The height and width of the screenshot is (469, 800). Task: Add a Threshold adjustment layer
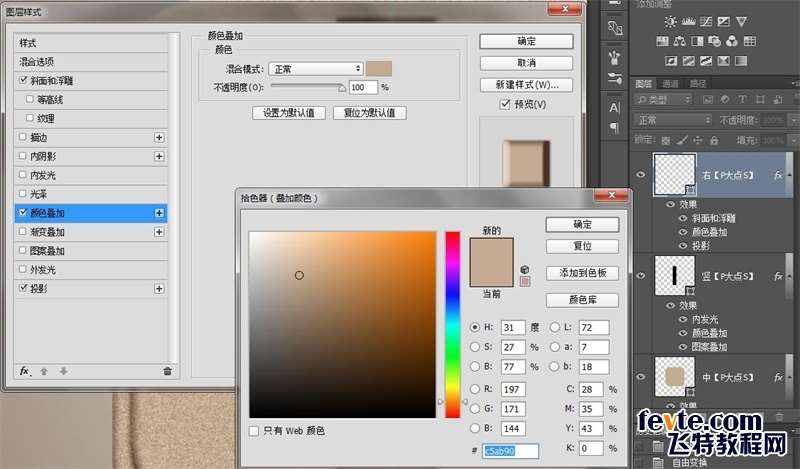[x=706, y=61]
